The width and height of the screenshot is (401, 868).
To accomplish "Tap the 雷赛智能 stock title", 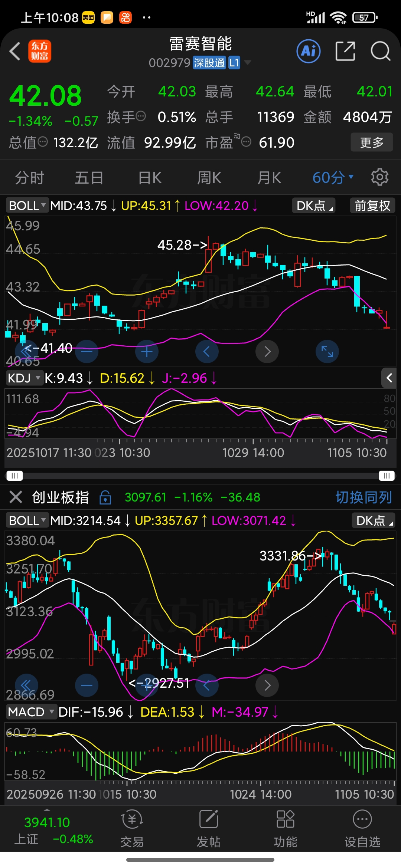I will pyautogui.click(x=200, y=44).
